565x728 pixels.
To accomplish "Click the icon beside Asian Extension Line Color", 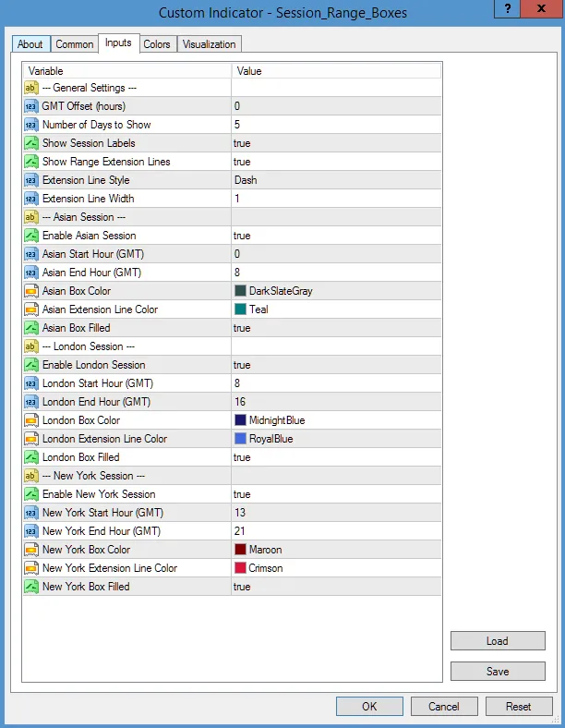I will pyautogui.click(x=31, y=309).
